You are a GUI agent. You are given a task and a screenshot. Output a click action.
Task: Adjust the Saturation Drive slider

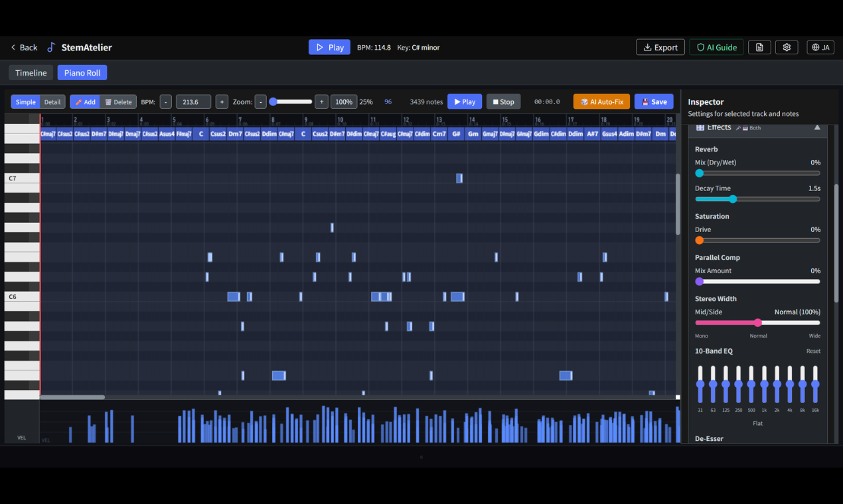(x=757, y=240)
